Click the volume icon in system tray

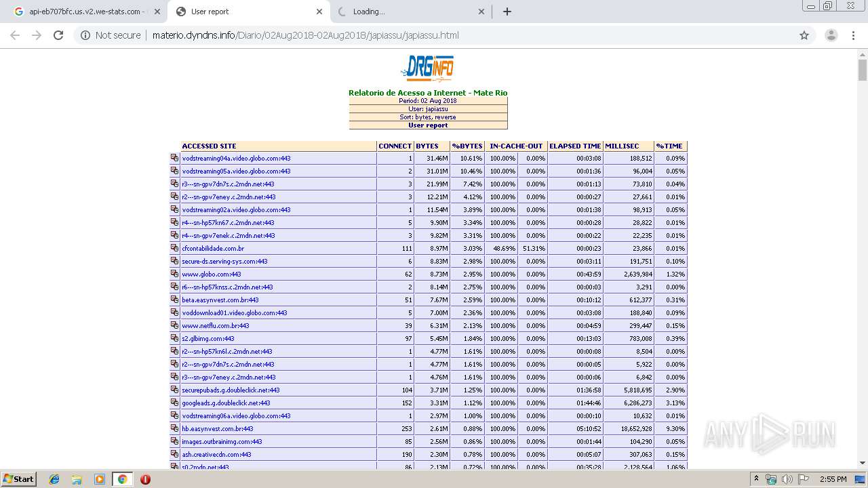pos(787,479)
